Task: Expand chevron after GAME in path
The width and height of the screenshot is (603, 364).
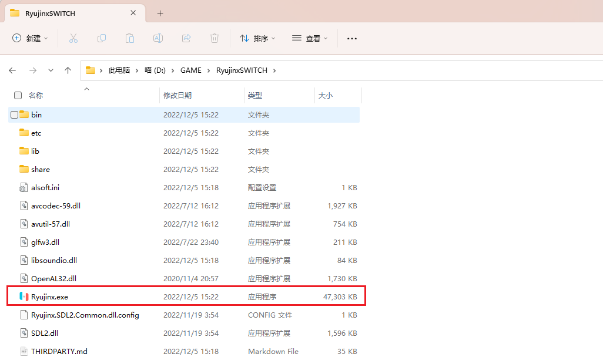Action: pos(209,70)
